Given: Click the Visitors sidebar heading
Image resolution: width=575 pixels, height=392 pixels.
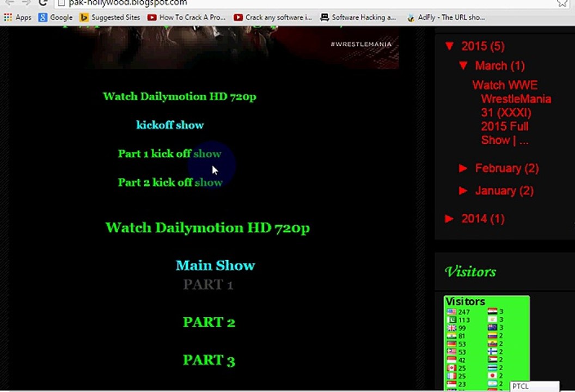Looking at the screenshot, I should (470, 272).
